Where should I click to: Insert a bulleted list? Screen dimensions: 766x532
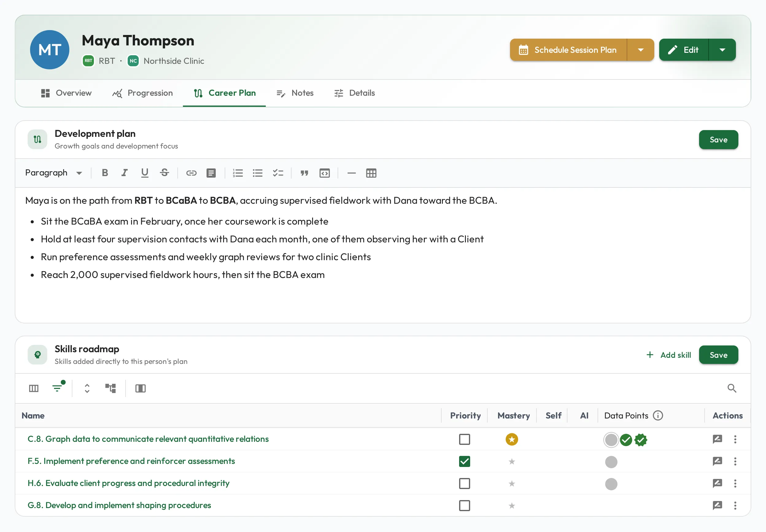pos(258,173)
